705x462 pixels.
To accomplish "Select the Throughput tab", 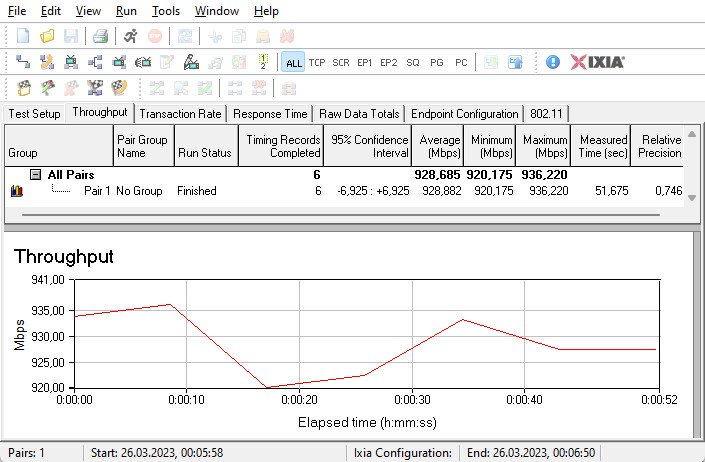I will [100, 112].
